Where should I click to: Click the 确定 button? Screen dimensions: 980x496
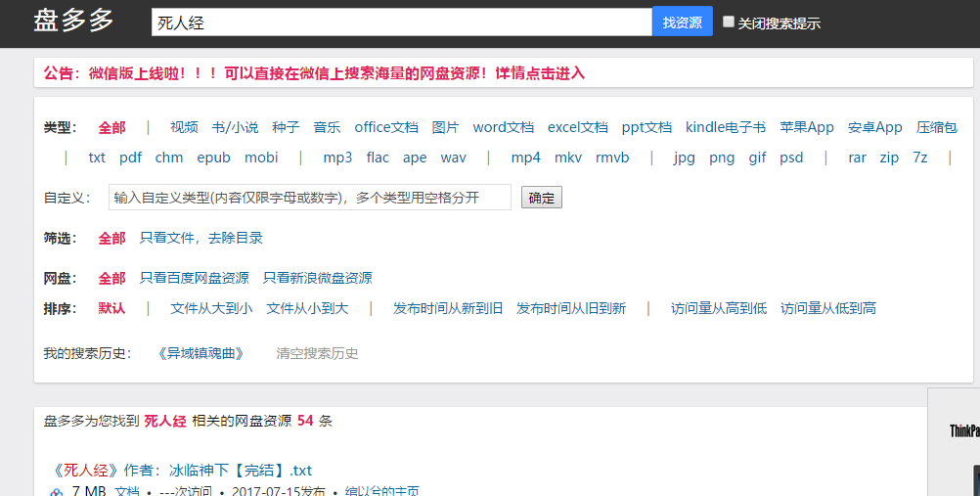[541, 198]
